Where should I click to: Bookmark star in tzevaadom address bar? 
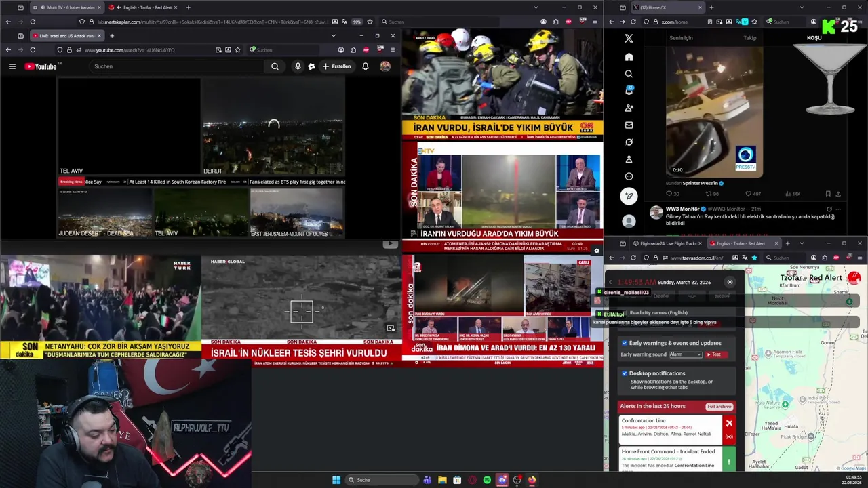point(754,258)
